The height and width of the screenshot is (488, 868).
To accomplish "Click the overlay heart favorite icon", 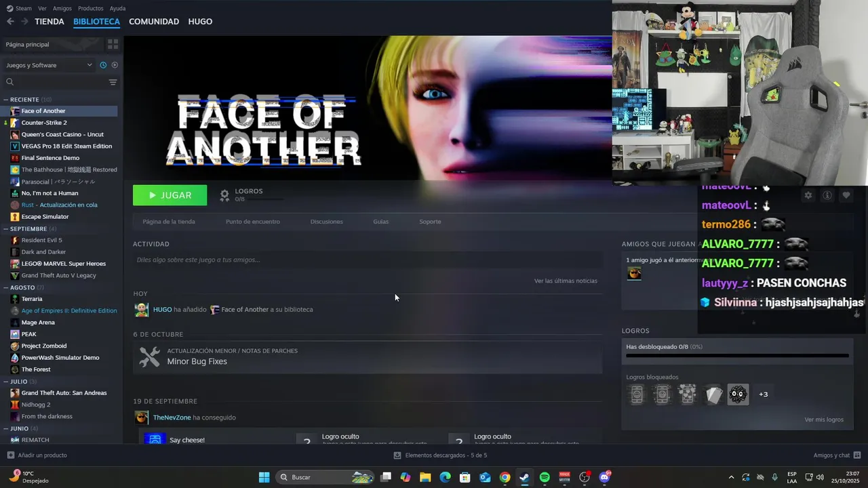I will tap(846, 195).
